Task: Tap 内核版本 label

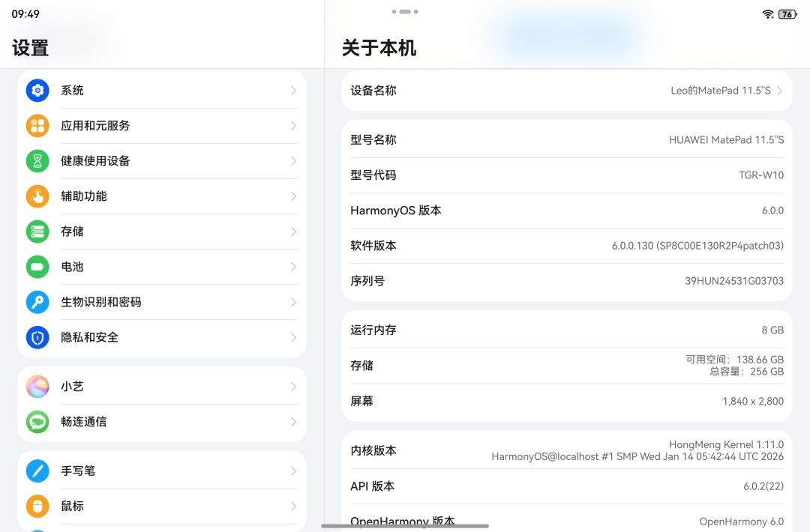Action: click(373, 450)
